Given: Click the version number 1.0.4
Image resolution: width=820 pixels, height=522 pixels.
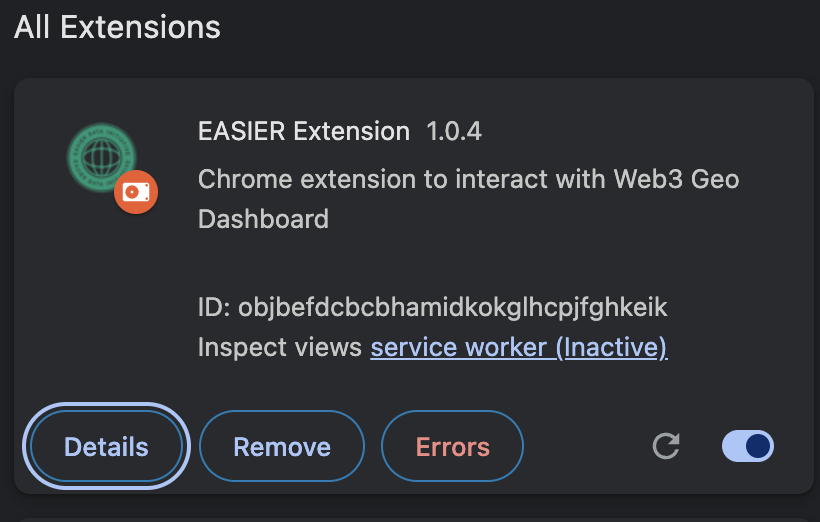Looking at the screenshot, I should click(x=454, y=131).
